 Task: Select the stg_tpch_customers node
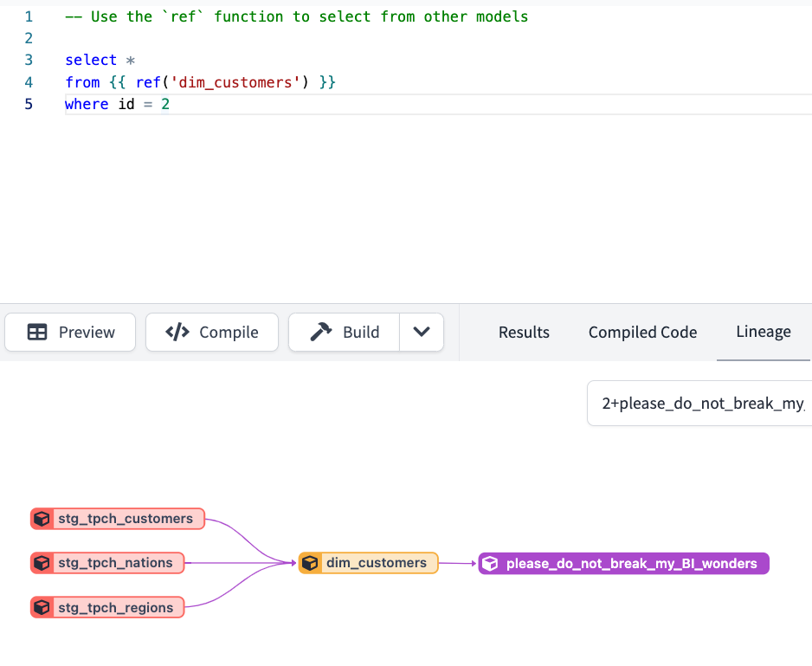tap(118, 519)
